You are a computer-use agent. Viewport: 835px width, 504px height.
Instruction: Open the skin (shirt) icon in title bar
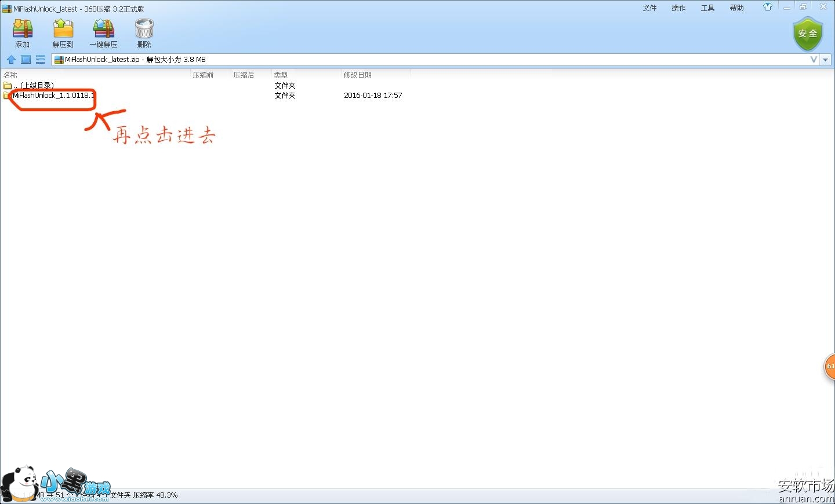coord(768,7)
